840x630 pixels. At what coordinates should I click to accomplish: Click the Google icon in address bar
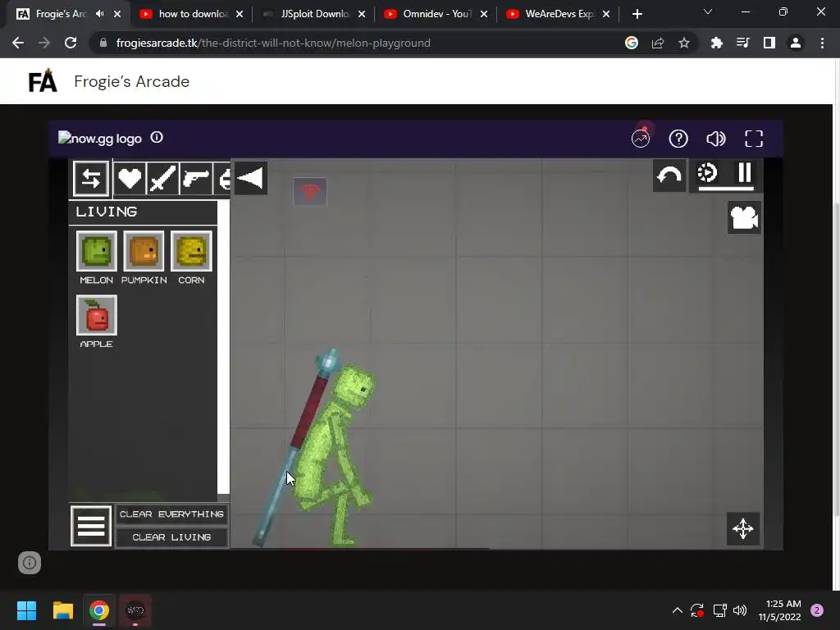point(632,43)
